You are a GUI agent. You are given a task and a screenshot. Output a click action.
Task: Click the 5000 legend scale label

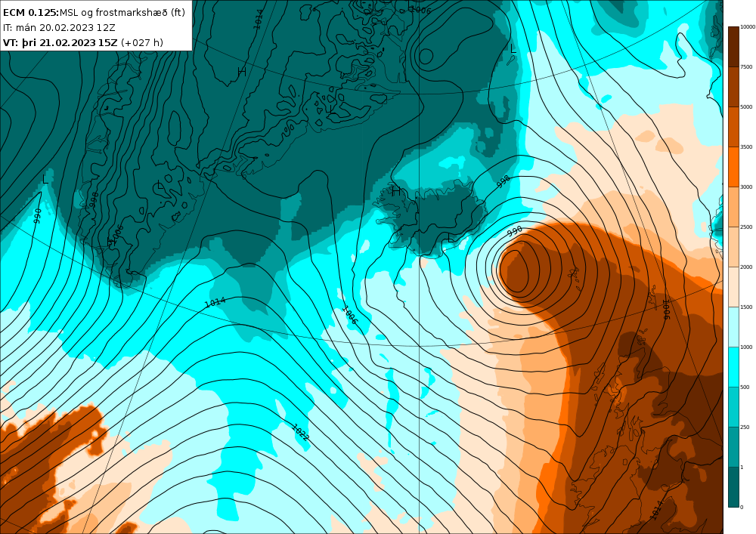pyautogui.click(x=746, y=107)
